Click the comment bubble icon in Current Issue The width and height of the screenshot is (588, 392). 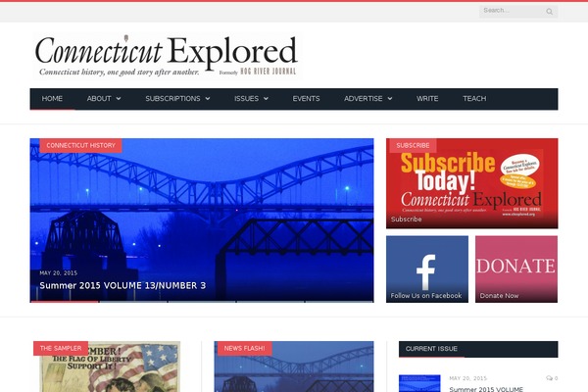549,378
